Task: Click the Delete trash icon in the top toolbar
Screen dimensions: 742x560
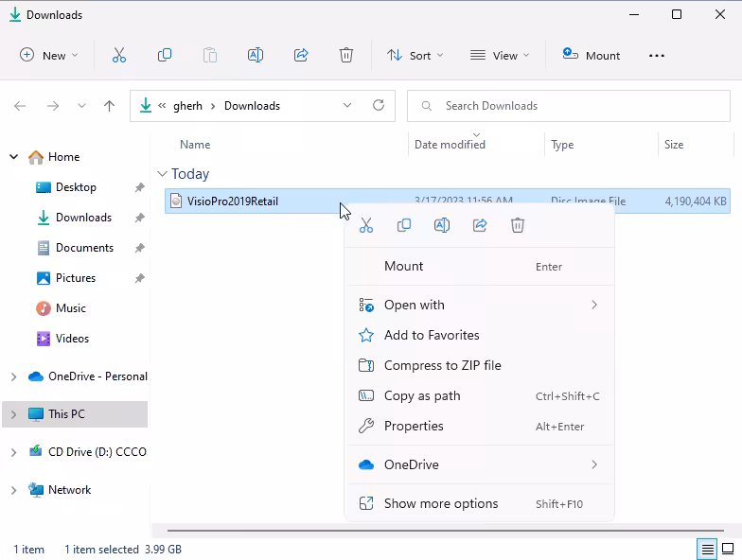Action: (346, 55)
